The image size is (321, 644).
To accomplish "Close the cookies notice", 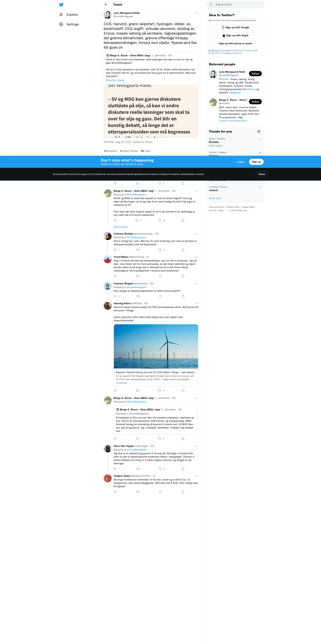I will click(x=262, y=174).
